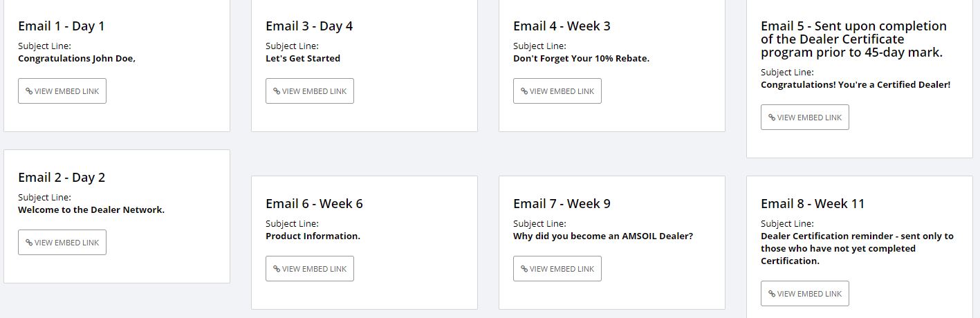View embed link for Welcome to Dealer Network

[62, 243]
